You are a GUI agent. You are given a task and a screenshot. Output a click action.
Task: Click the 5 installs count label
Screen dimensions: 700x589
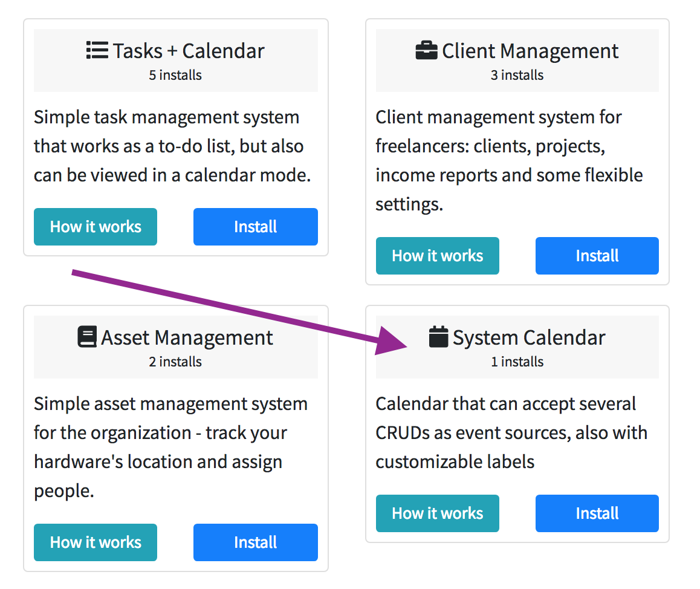175,76
